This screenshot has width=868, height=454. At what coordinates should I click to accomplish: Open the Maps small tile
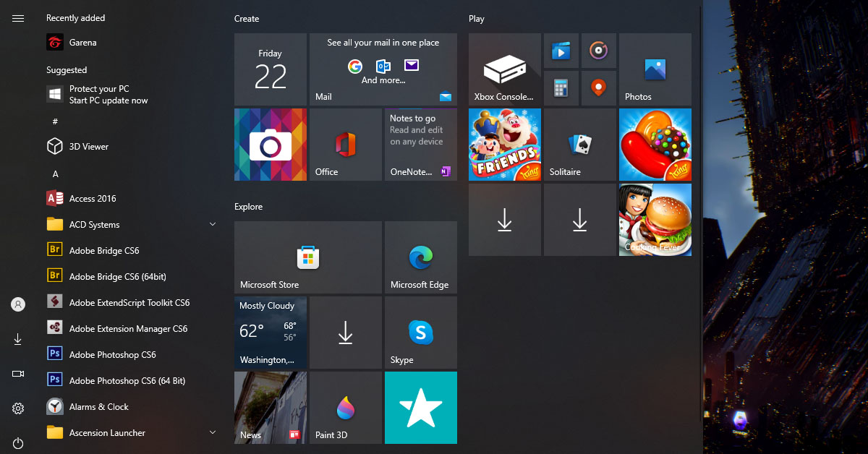pos(599,88)
